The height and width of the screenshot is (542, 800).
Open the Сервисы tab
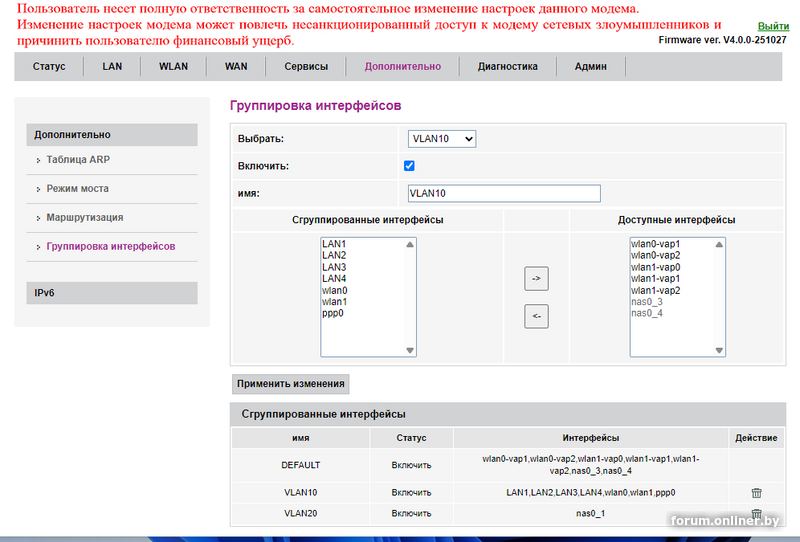pyautogui.click(x=306, y=66)
